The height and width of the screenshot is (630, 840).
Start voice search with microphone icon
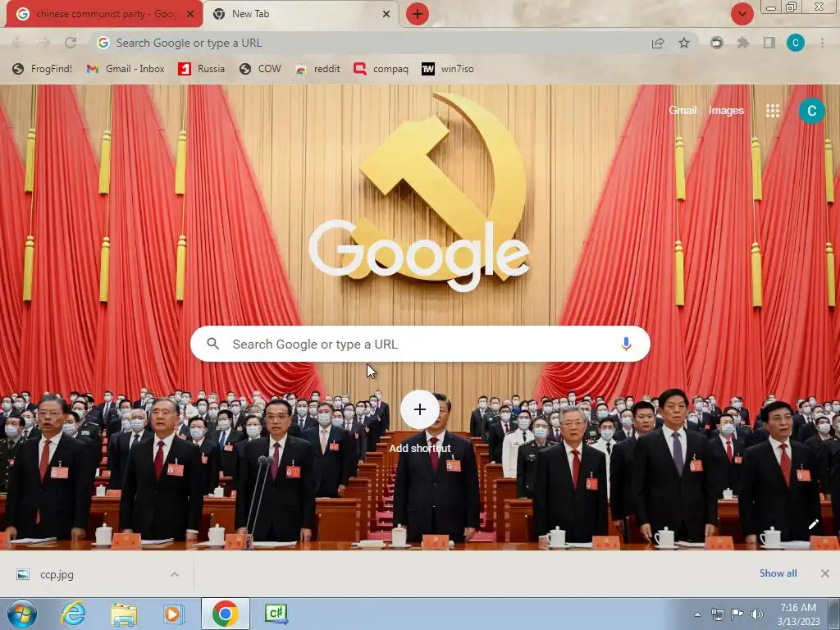point(626,344)
